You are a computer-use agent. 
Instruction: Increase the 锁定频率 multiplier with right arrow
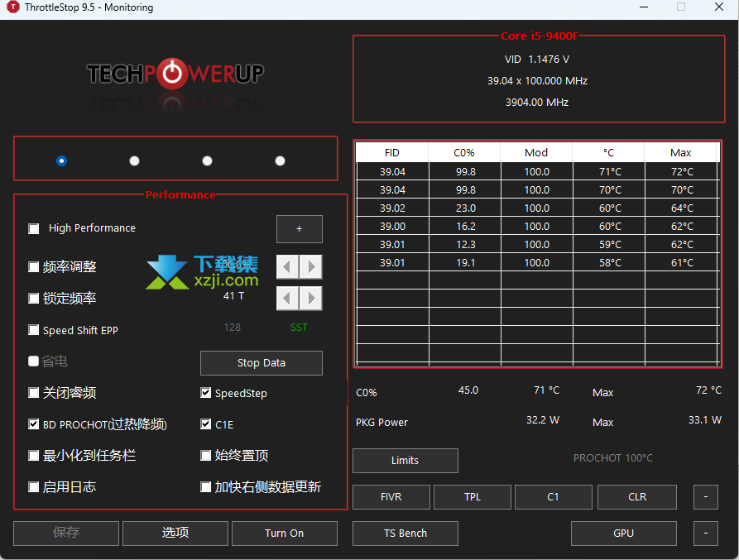coord(311,298)
